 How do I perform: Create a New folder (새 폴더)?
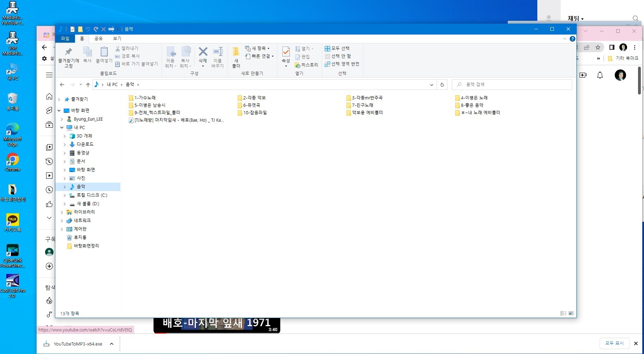click(x=236, y=57)
